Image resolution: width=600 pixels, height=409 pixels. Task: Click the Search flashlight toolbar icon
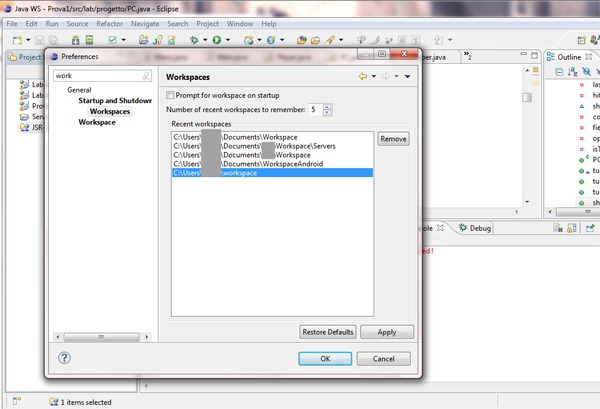330,40
